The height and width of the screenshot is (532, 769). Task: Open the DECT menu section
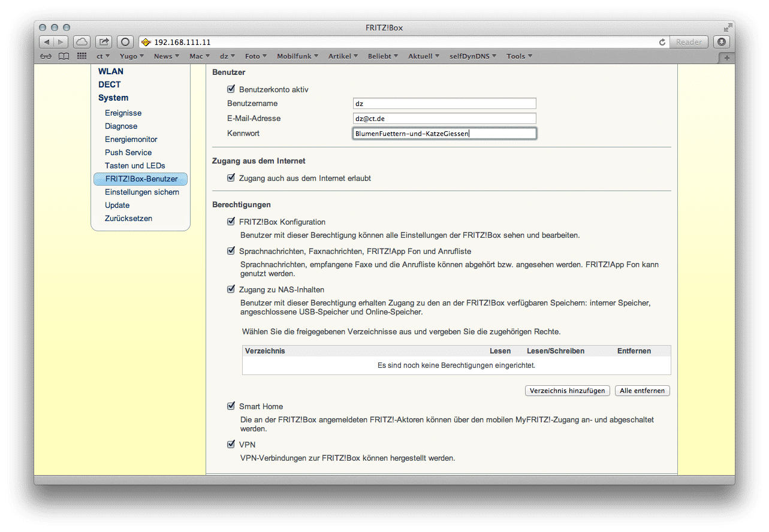pyautogui.click(x=110, y=84)
